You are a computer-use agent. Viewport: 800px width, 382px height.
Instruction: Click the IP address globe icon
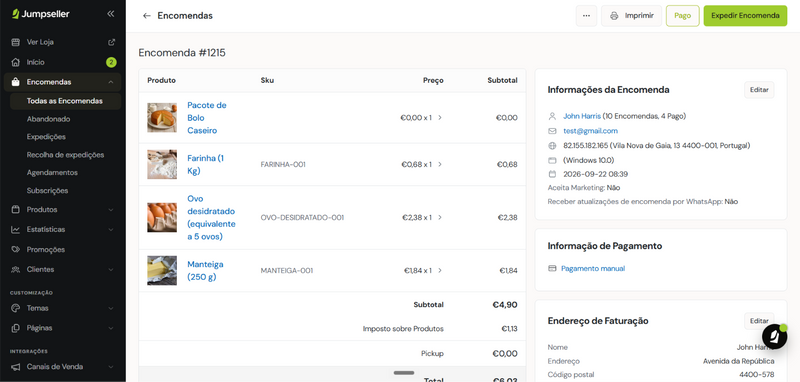pyautogui.click(x=552, y=146)
